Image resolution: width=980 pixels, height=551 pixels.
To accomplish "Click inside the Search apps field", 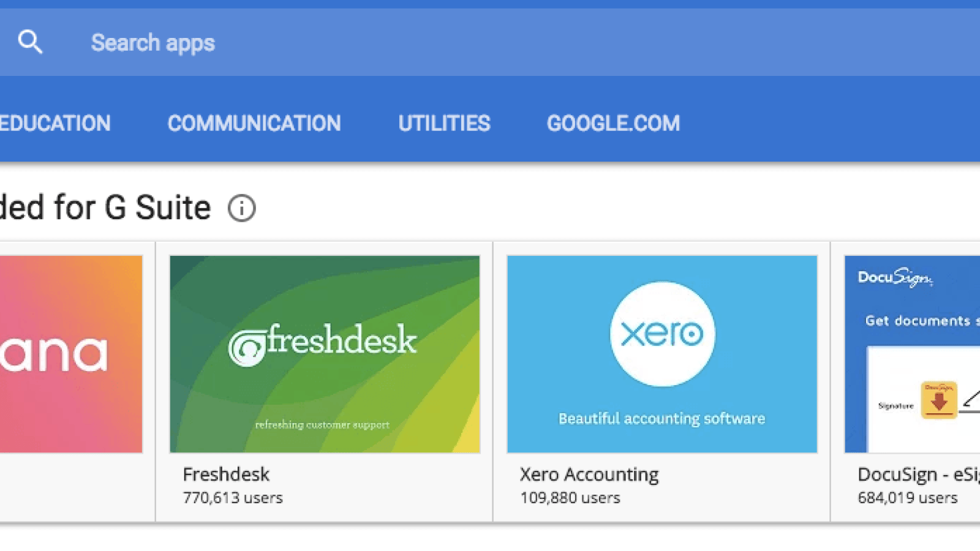I will coord(245,42).
